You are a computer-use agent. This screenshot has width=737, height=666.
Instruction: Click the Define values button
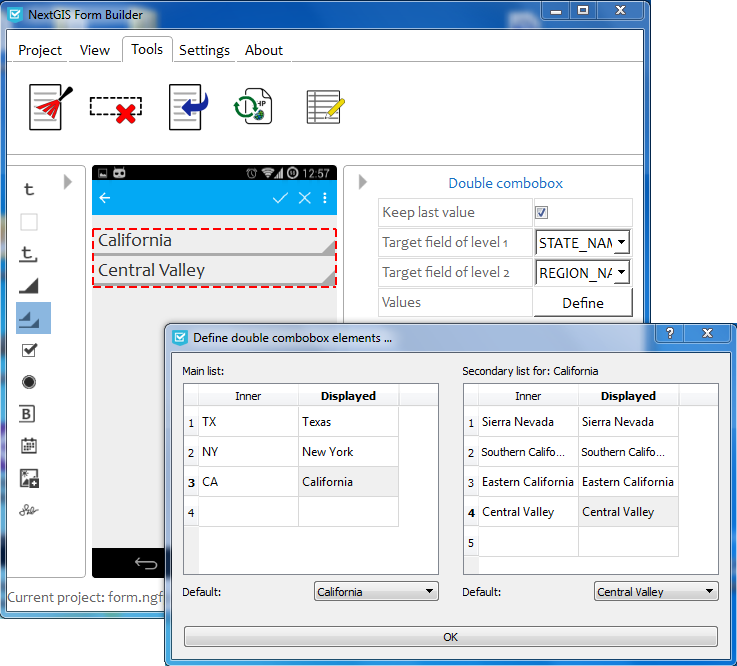point(583,303)
